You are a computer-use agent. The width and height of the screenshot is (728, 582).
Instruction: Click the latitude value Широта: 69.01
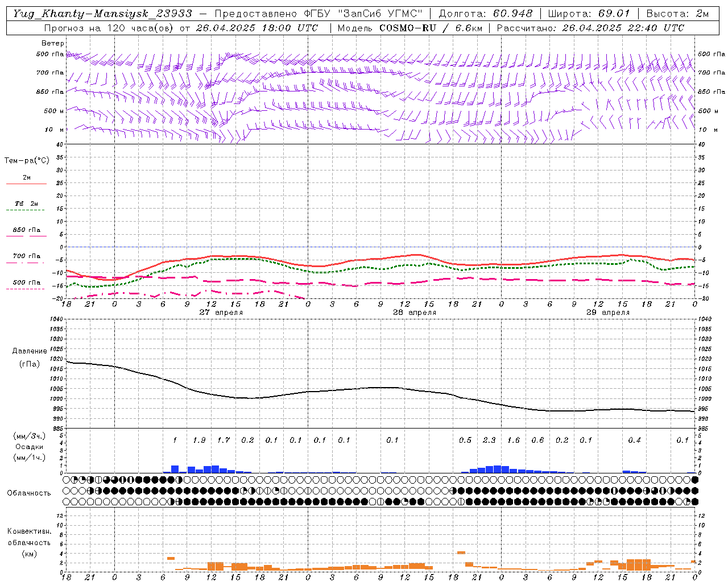pos(589,14)
